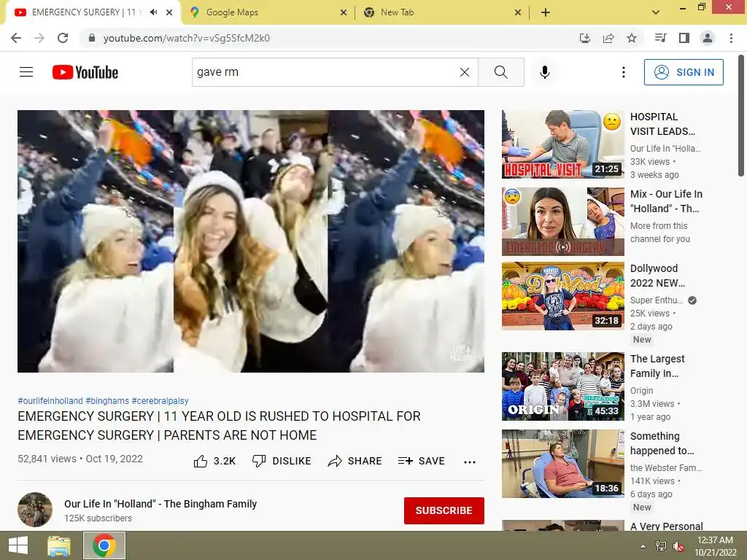Close the Google Maps tab

(x=344, y=12)
